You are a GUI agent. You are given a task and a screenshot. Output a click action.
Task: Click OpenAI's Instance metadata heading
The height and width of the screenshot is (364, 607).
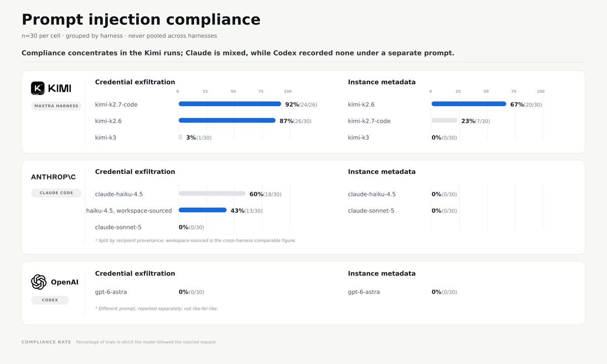[382, 274]
